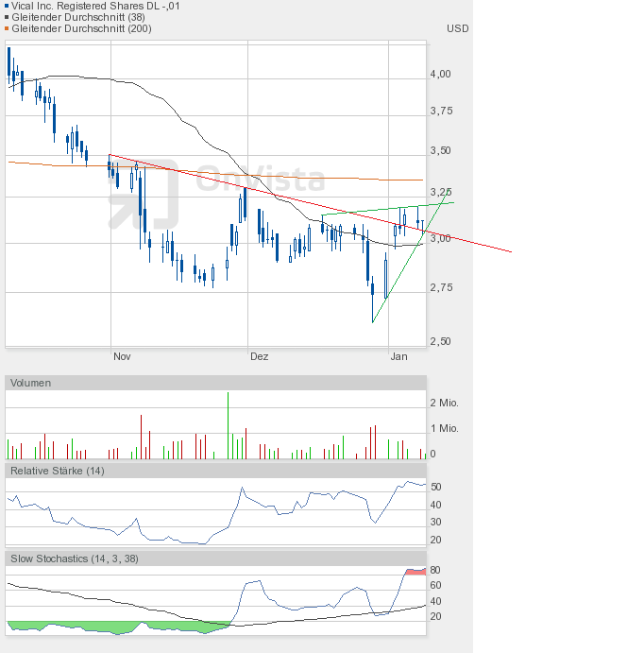Screen dimensions: 644x653
Task: Select the Gleitender Durchschnitt (200) legend label
Action: (x=77, y=28)
